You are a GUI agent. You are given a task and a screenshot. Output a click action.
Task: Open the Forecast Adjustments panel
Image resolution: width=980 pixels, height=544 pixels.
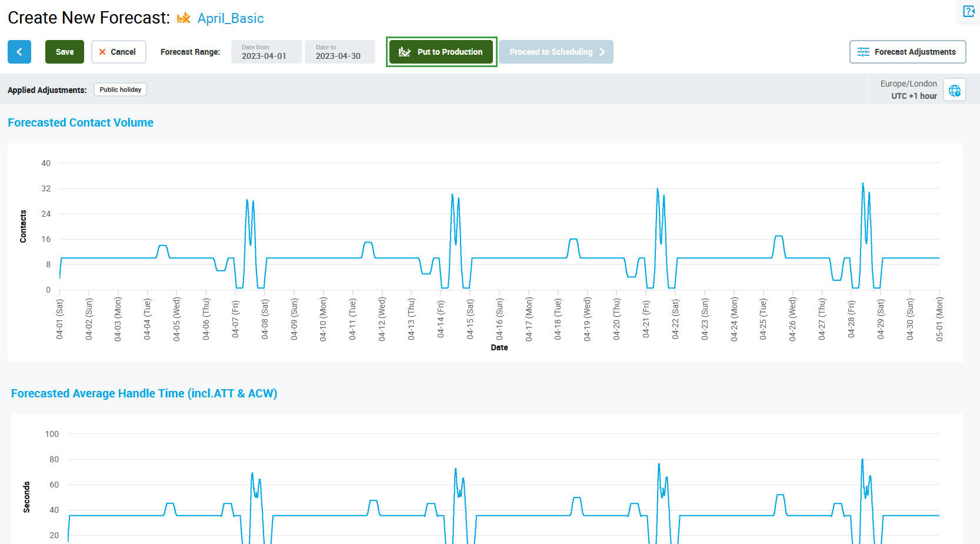[x=907, y=52]
